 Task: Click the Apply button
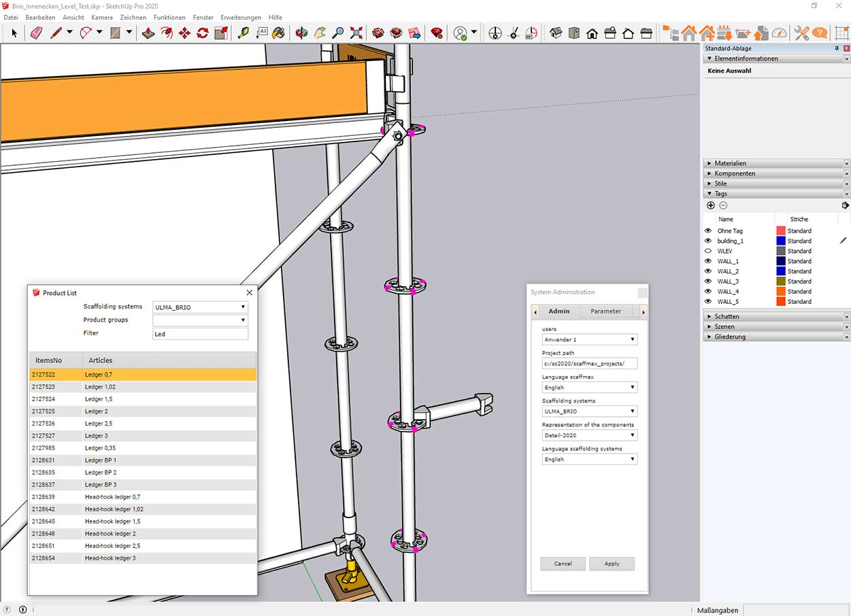coord(612,564)
